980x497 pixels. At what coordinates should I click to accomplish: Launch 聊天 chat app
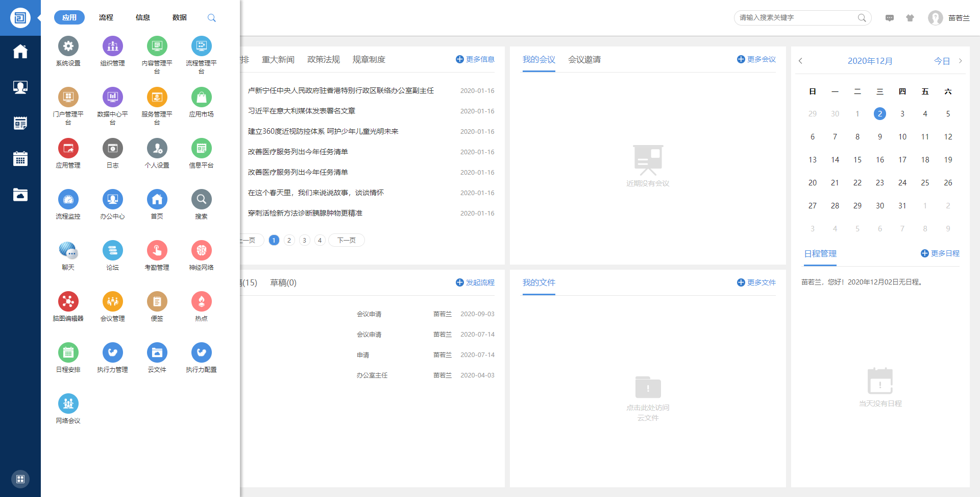[68, 250]
